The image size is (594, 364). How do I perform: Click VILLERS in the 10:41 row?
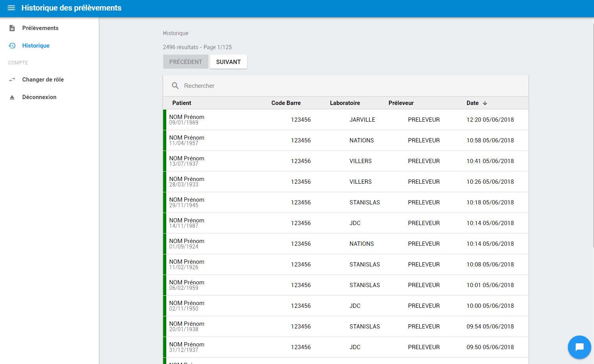tap(361, 161)
